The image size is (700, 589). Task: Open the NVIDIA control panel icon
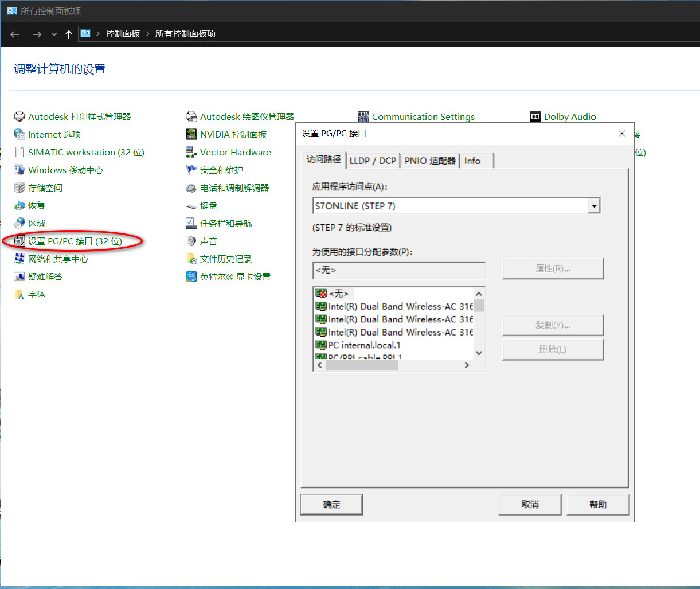tap(191, 134)
